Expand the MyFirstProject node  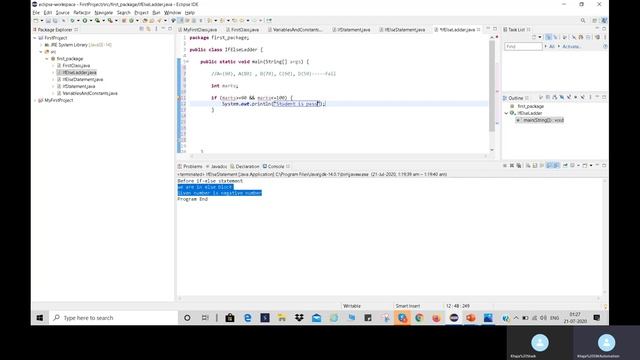pyautogui.click(x=35, y=100)
